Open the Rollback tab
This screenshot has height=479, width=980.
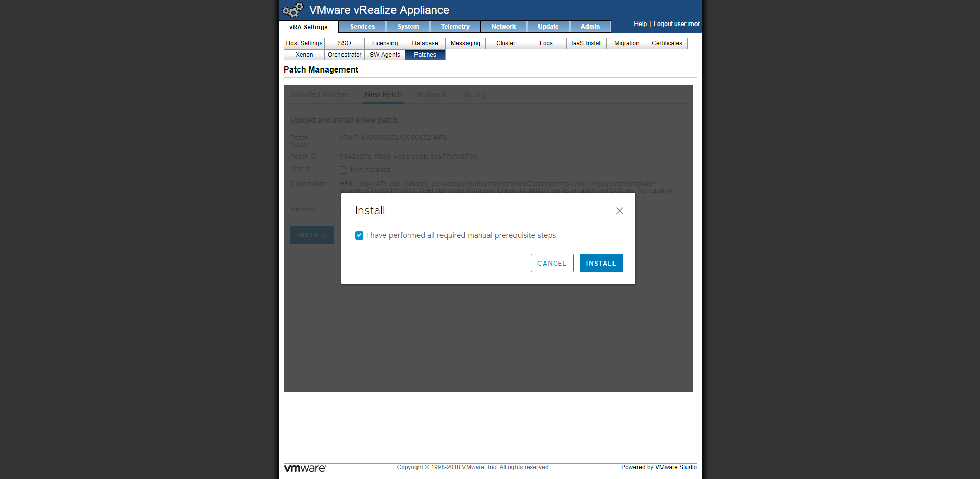[431, 94]
